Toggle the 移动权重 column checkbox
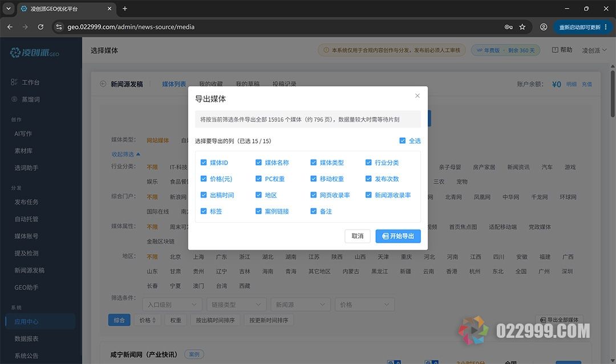Image resolution: width=616 pixels, height=364 pixels. point(314,178)
